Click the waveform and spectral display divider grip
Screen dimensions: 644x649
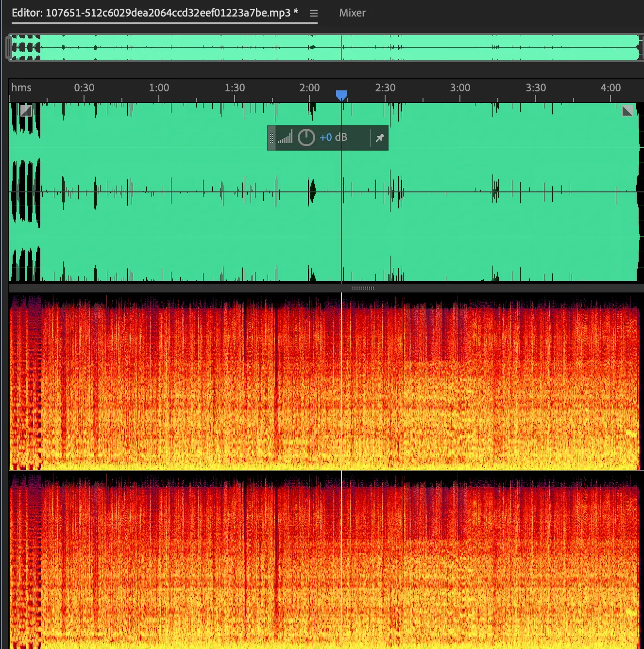362,288
